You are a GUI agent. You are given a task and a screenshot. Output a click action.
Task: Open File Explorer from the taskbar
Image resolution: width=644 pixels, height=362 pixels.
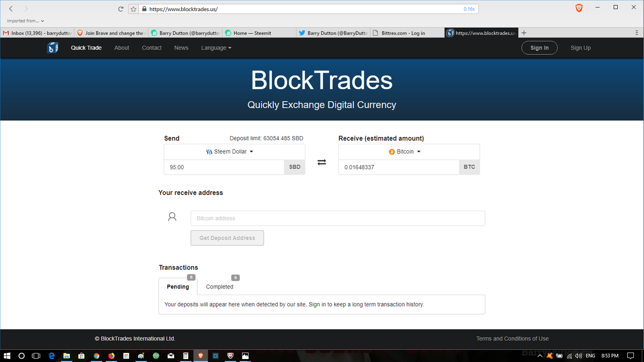66,355
